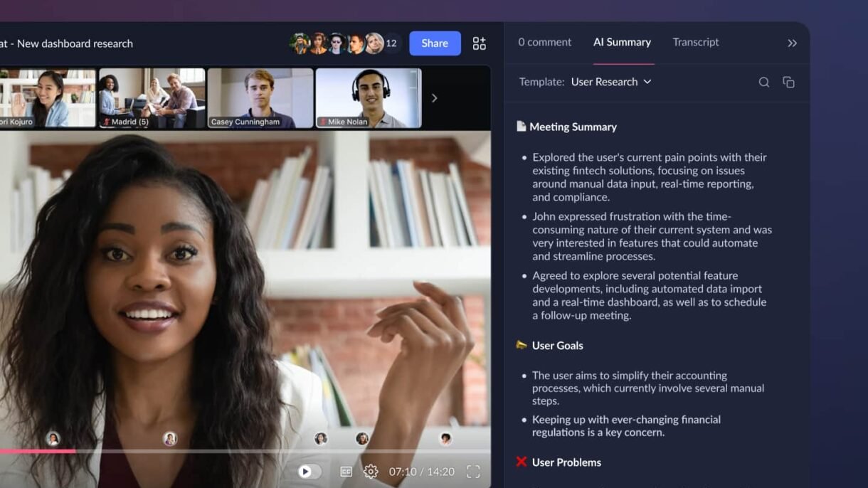Select Mike Nolan's video thumbnail
868x488 pixels.
(369, 98)
